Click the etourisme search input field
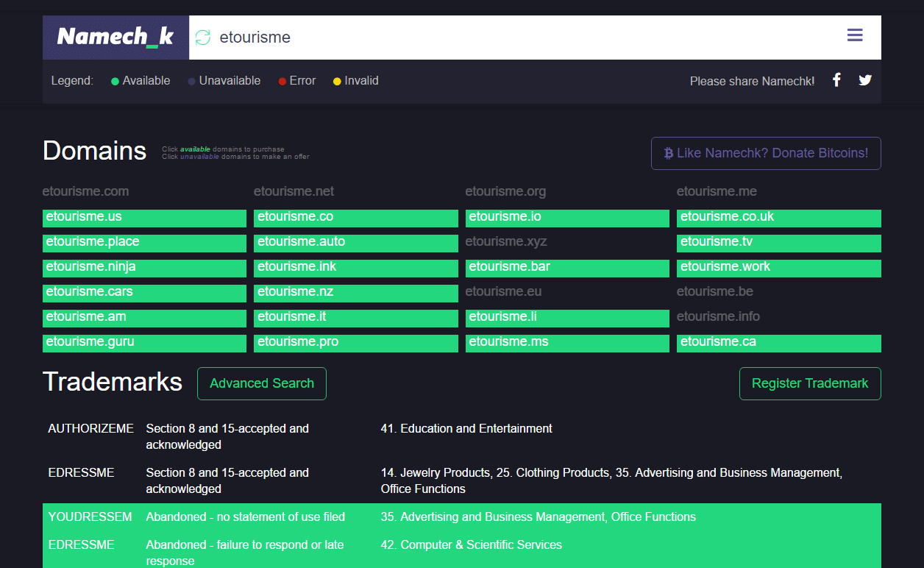The width and height of the screenshot is (924, 568). [515, 38]
